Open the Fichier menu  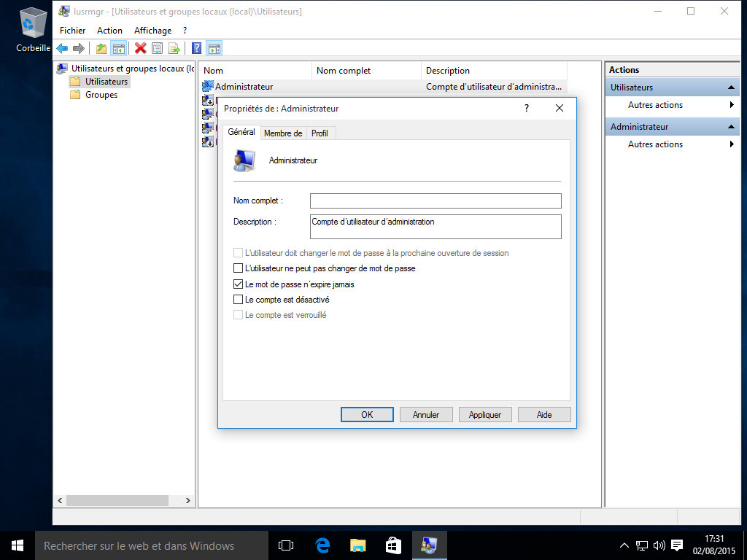point(72,30)
